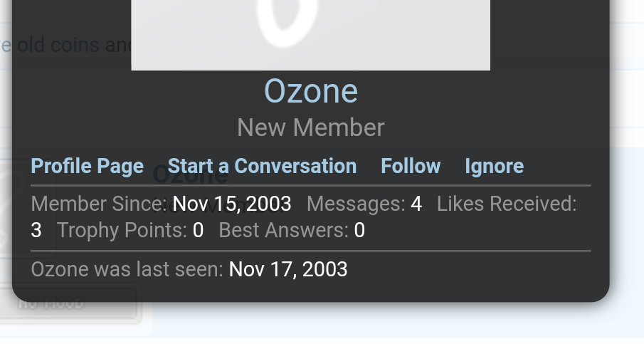Open the Ozone username link
Viewport: 644px width, 344px height.
pyautogui.click(x=311, y=91)
